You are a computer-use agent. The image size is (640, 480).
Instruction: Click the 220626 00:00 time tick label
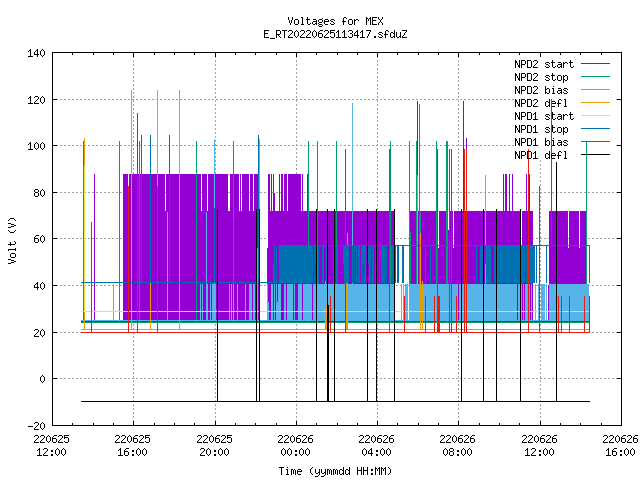click(x=295, y=446)
